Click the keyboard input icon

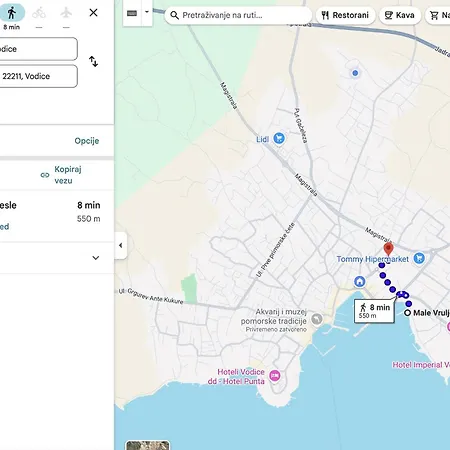click(x=132, y=13)
